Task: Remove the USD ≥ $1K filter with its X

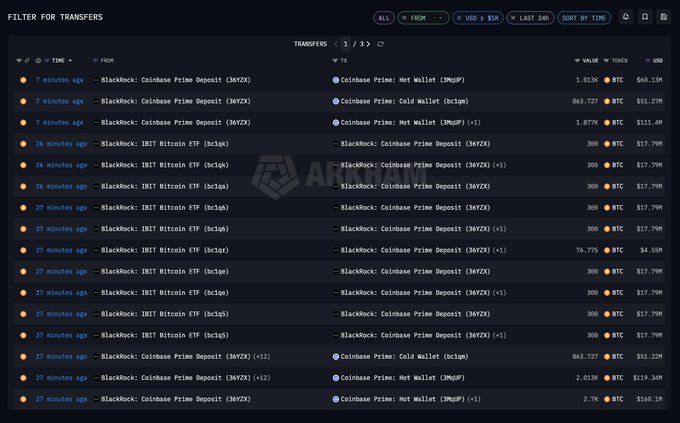Action: [459, 18]
